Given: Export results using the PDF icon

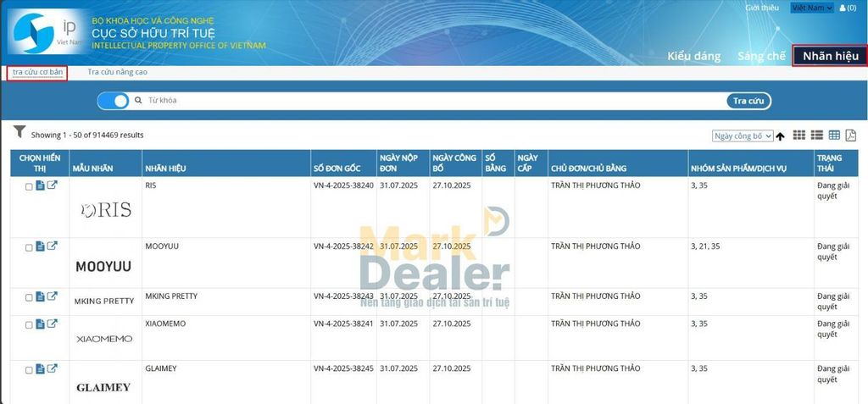Looking at the screenshot, I should tap(851, 136).
